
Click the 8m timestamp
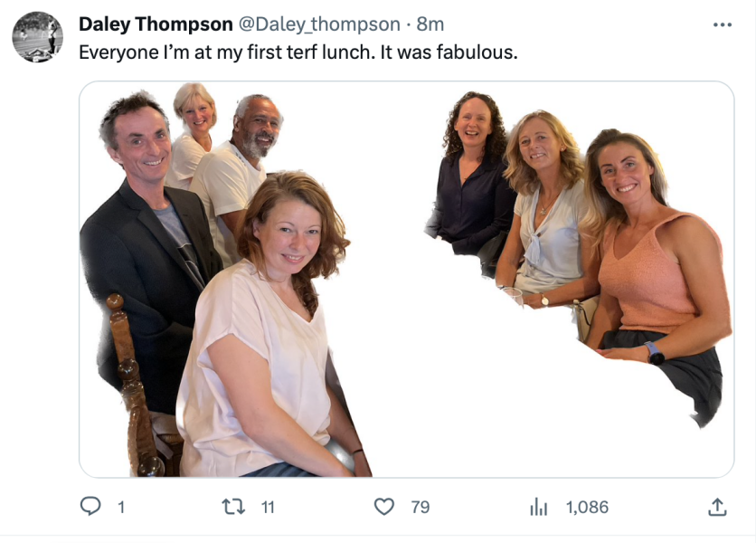pyautogui.click(x=430, y=24)
